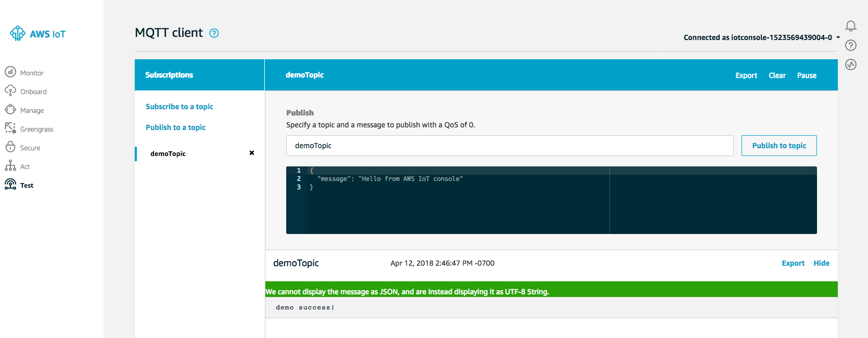Image resolution: width=868 pixels, height=338 pixels.
Task: Click the AWS IoT logo icon
Action: tap(18, 33)
